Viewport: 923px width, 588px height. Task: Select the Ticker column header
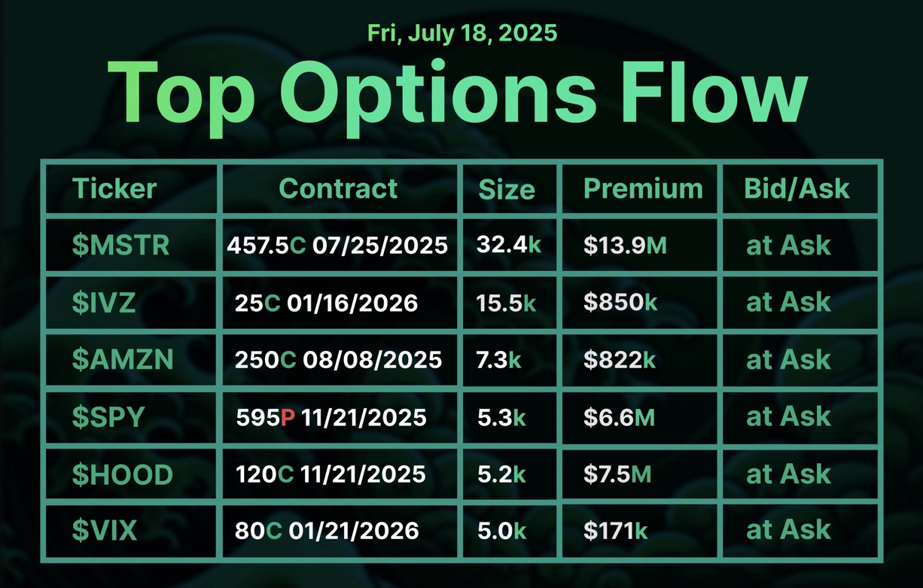[114, 188]
